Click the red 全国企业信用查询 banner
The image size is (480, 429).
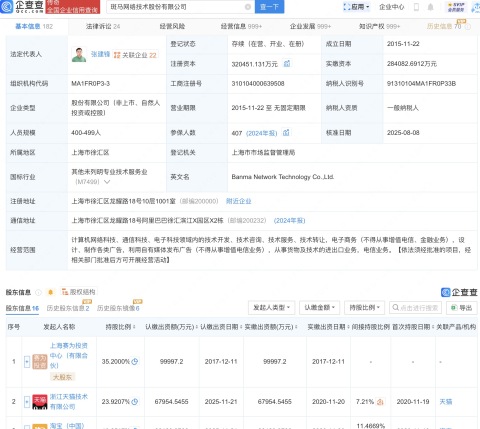pos(72,7)
